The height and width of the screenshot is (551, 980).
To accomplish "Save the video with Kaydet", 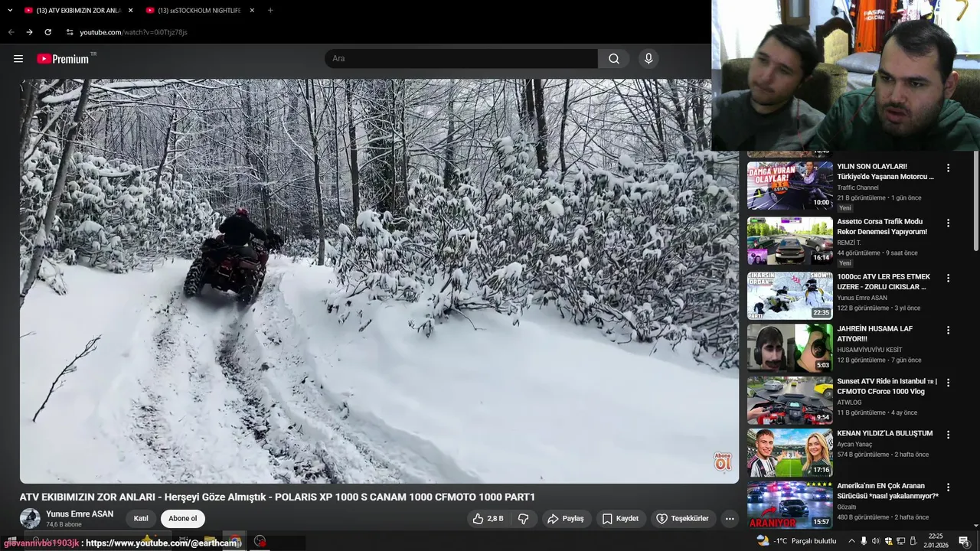I will click(x=620, y=519).
